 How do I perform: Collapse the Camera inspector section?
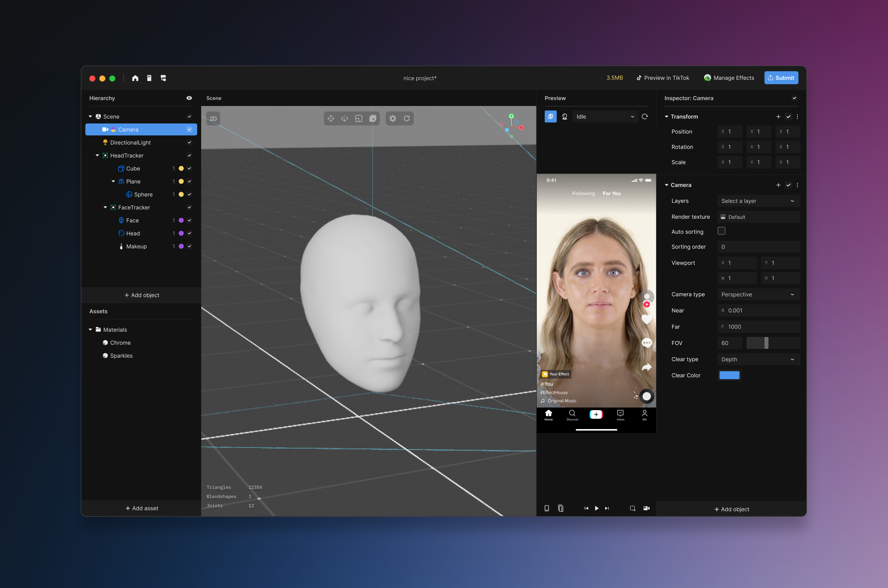pos(667,185)
